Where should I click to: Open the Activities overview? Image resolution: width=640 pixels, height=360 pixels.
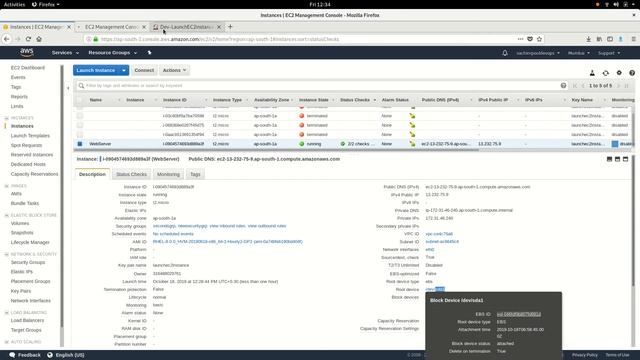[14, 4]
